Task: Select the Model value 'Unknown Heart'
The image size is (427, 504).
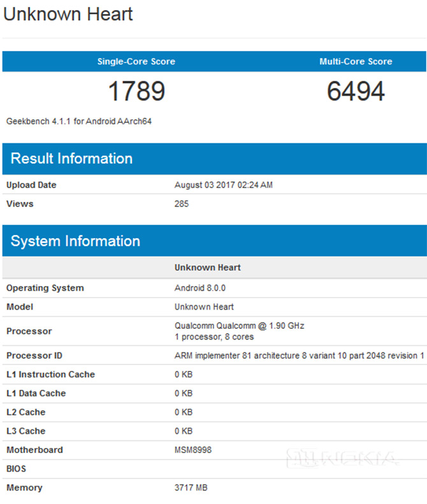Action: pos(204,306)
